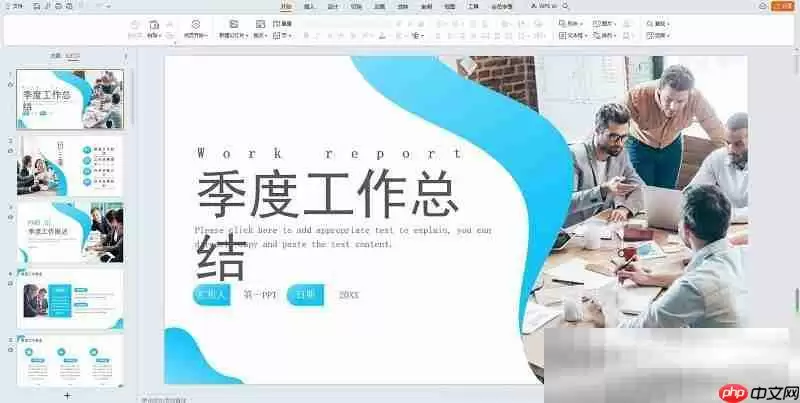Expand the 文本框 text box dropdown
Screen dimensions: 800x403
click(x=573, y=36)
